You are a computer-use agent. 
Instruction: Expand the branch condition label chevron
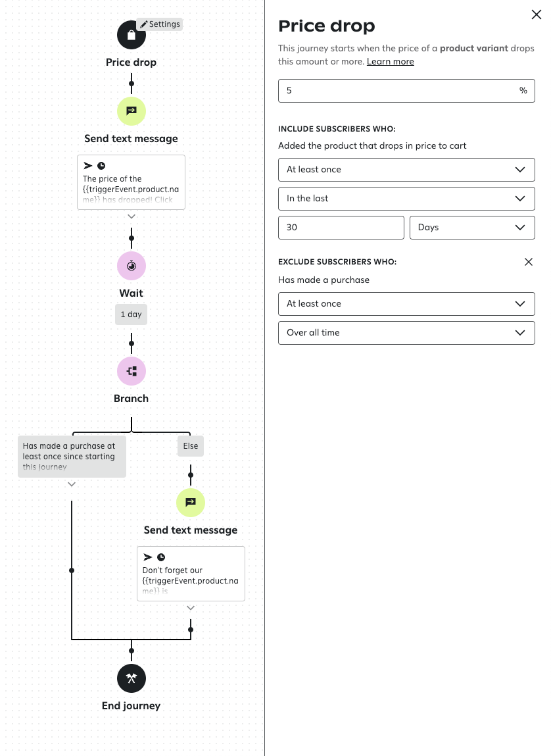point(72,484)
